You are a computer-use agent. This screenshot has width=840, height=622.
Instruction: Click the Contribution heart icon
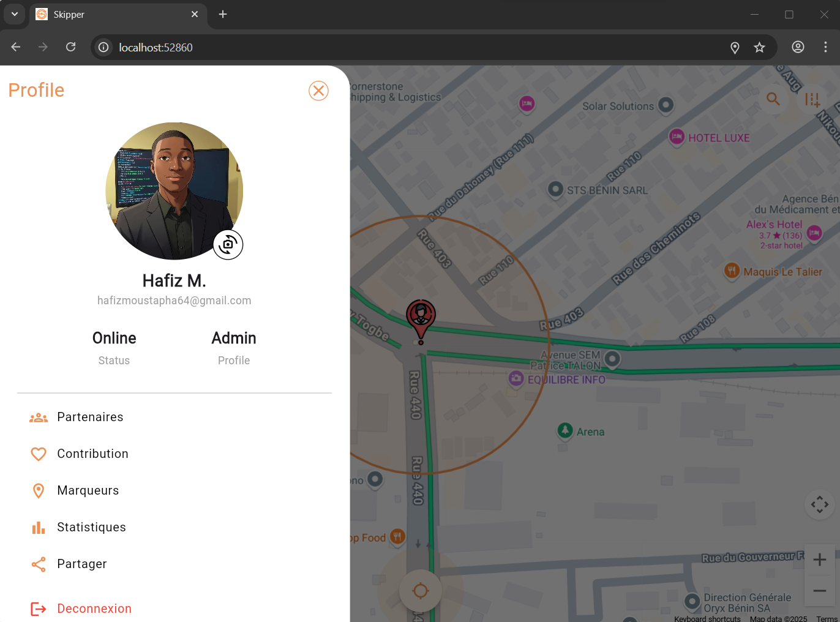38,454
